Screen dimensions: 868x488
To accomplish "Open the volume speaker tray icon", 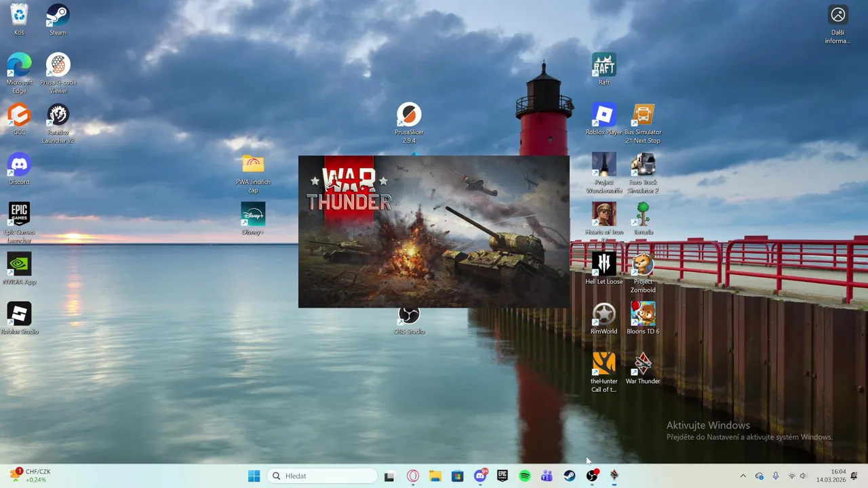I will coord(804,476).
